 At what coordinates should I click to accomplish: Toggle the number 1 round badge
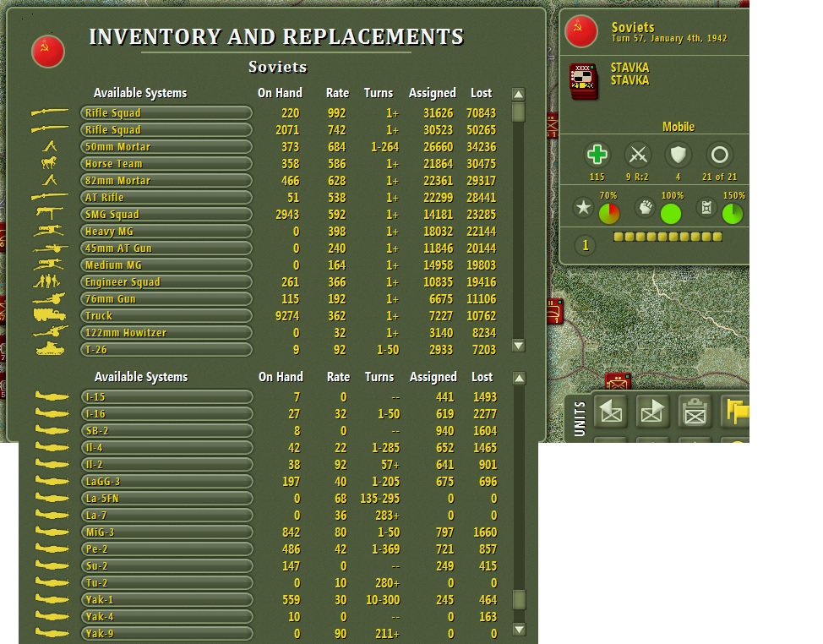pyautogui.click(x=586, y=245)
